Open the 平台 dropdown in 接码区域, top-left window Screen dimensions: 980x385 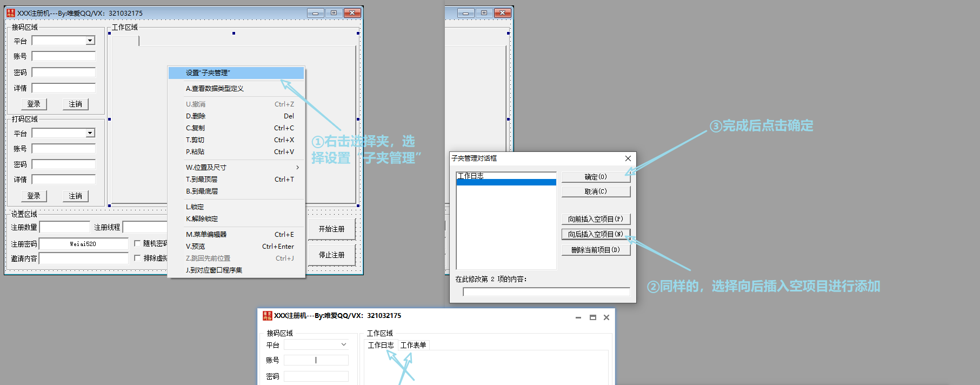(x=90, y=41)
